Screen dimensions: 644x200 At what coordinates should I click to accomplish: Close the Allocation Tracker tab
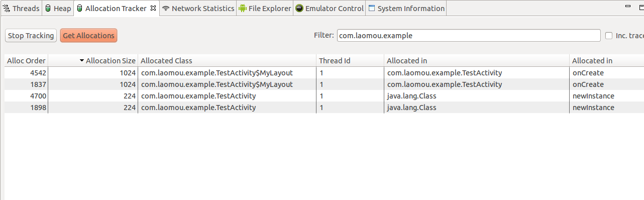(x=153, y=8)
